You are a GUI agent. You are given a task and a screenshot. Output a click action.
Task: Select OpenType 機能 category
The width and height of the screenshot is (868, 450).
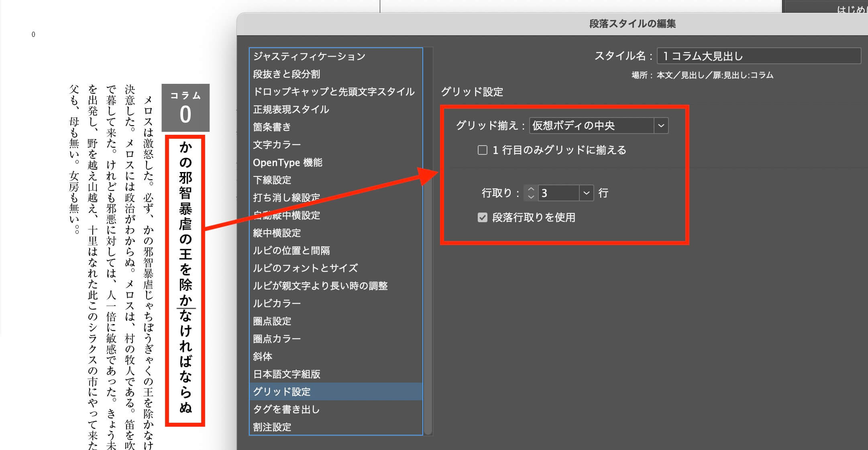[287, 162]
